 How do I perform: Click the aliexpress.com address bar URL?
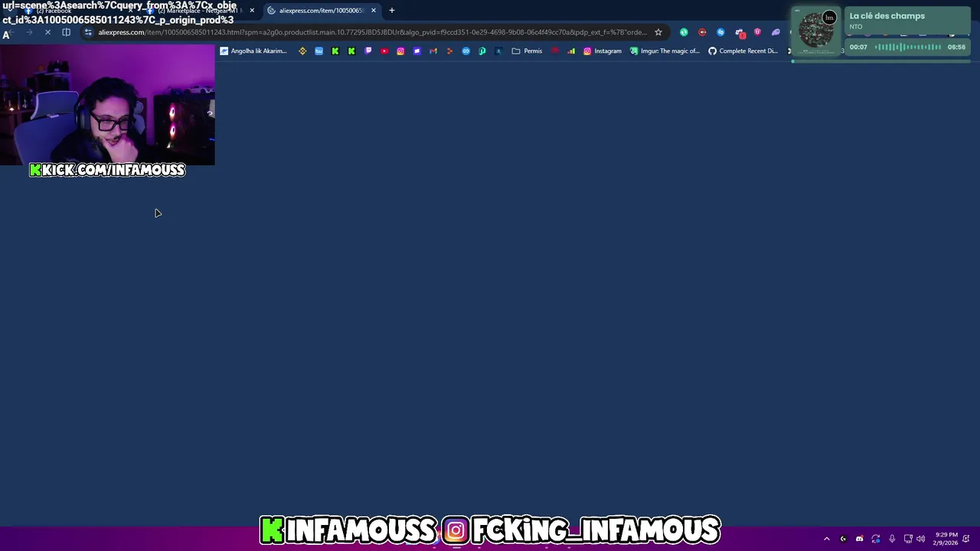[372, 32]
